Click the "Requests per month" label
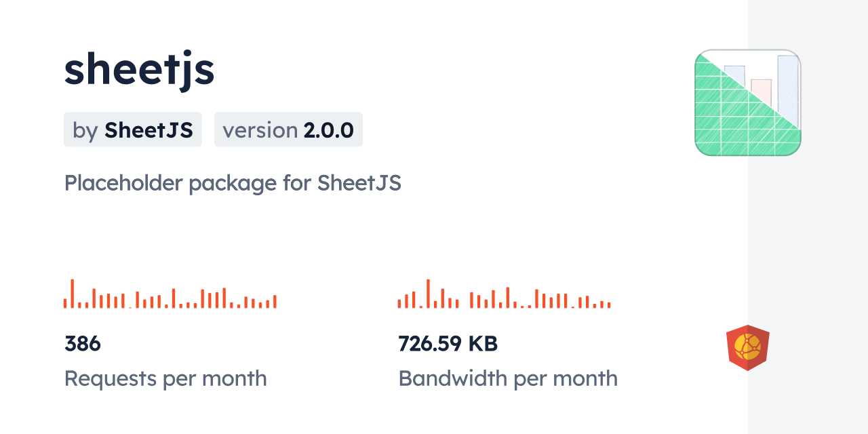The height and width of the screenshot is (434, 868). point(165,378)
